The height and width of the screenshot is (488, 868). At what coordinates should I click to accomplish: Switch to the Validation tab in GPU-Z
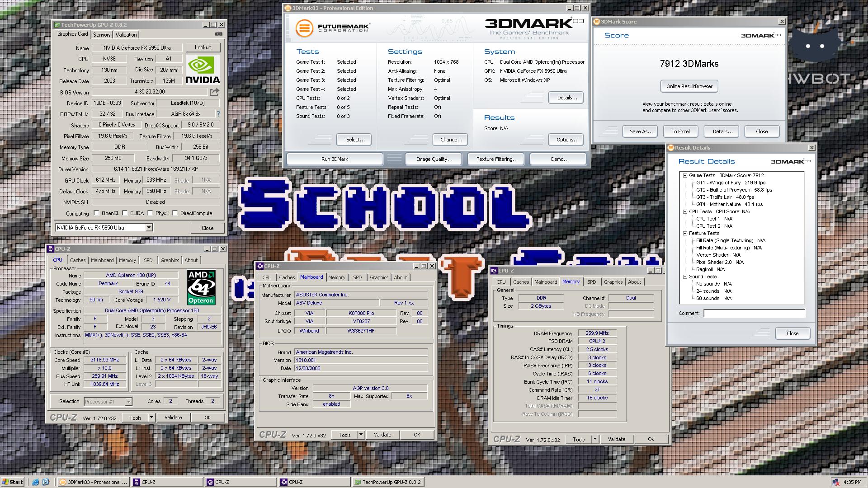pyautogui.click(x=126, y=35)
